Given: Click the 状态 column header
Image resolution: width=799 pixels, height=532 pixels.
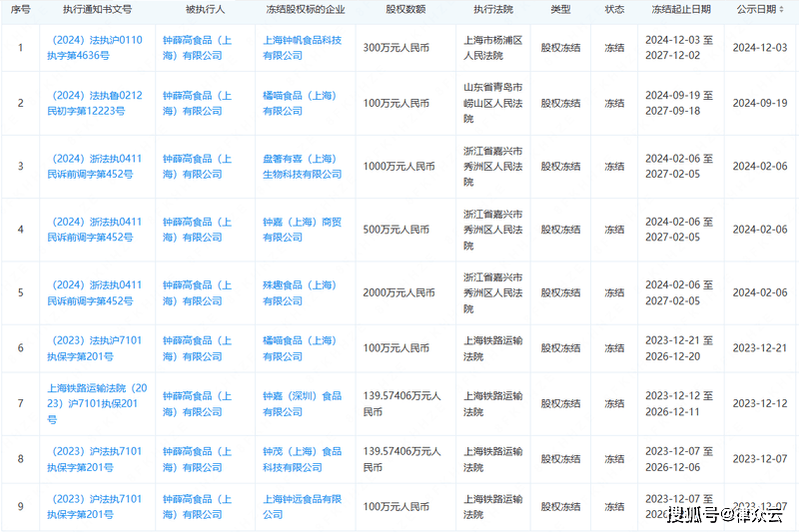Looking at the screenshot, I should (x=614, y=9).
